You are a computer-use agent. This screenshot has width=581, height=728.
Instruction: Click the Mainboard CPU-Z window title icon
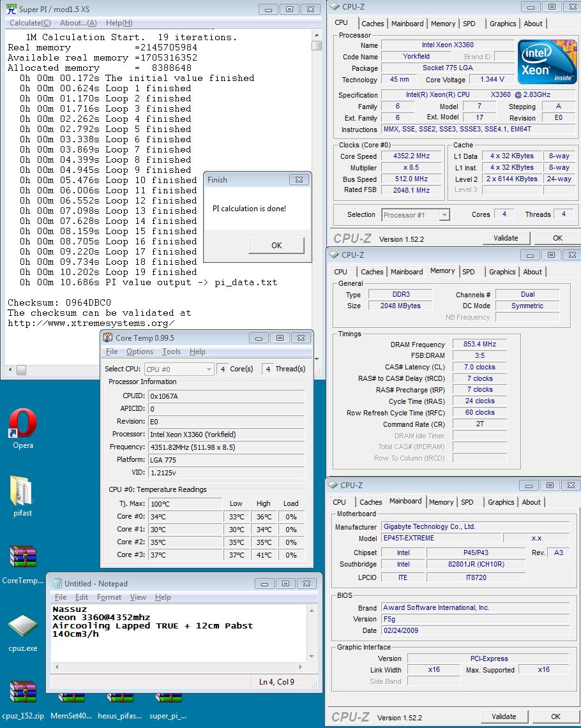click(333, 485)
